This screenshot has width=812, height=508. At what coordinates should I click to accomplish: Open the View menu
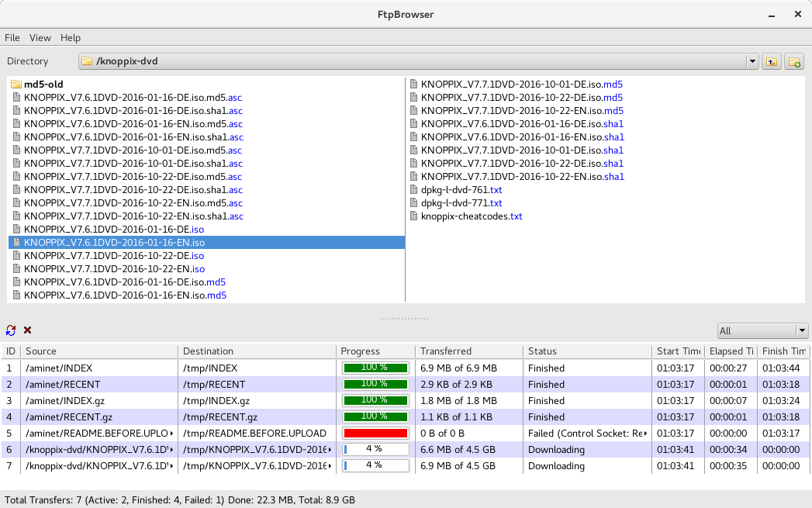click(x=40, y=38)
